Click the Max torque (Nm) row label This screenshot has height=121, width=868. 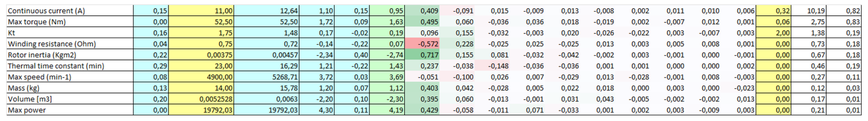pyautogui.click(x=70, y=22)
